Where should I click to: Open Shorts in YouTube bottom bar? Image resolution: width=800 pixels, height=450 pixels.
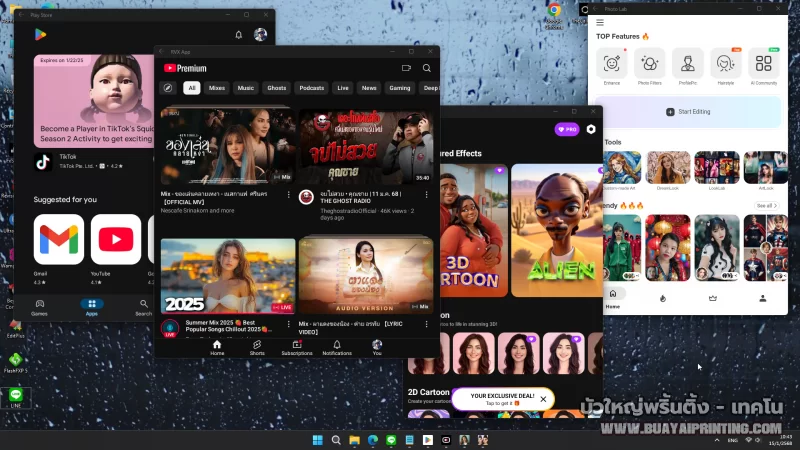pos(257,346)
